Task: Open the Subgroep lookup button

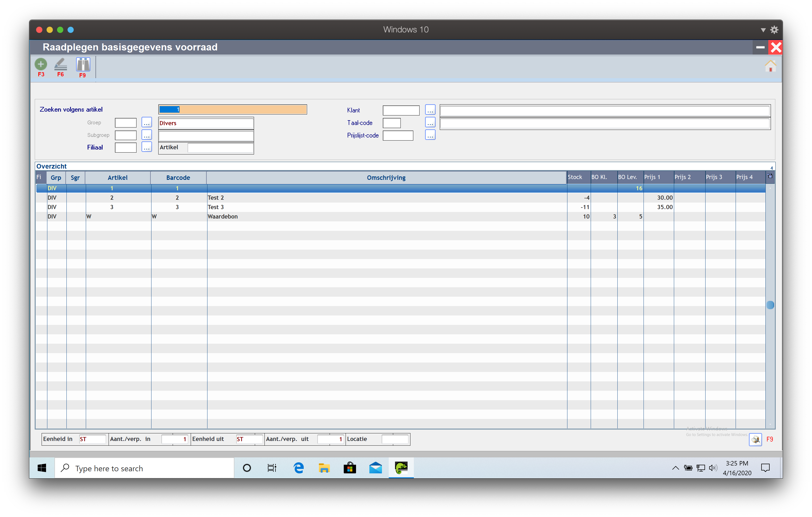Action: point(146,135)
